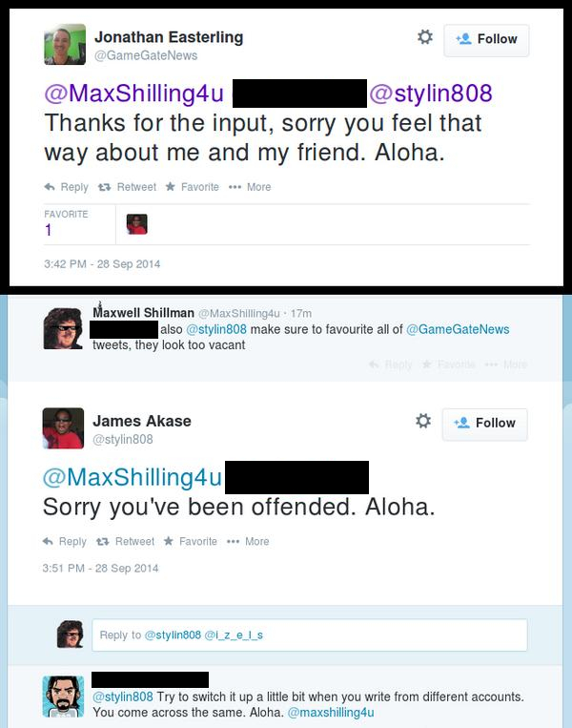View the user avatar who favorited the tweet

136,224
